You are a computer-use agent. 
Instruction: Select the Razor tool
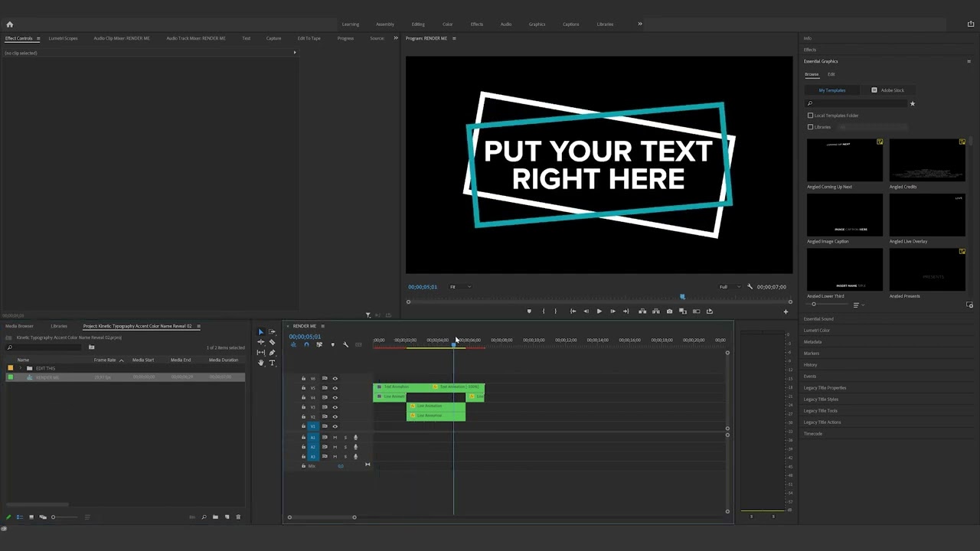[272, 342]
